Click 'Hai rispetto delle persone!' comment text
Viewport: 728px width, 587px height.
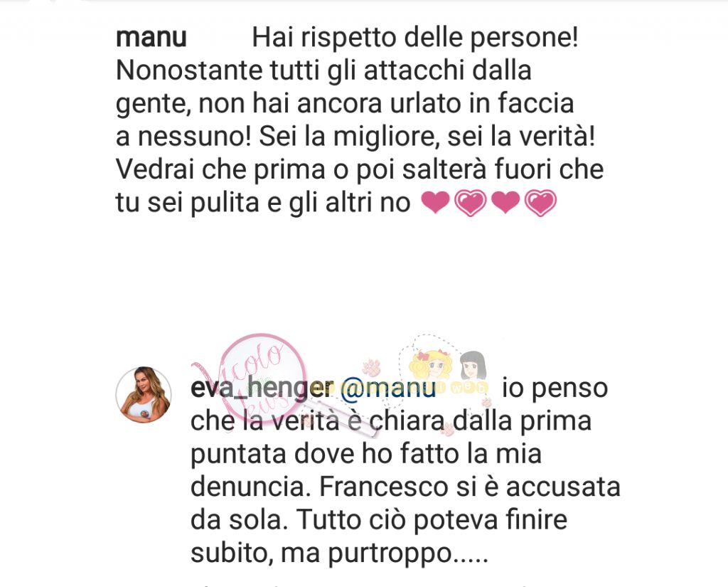415,37
